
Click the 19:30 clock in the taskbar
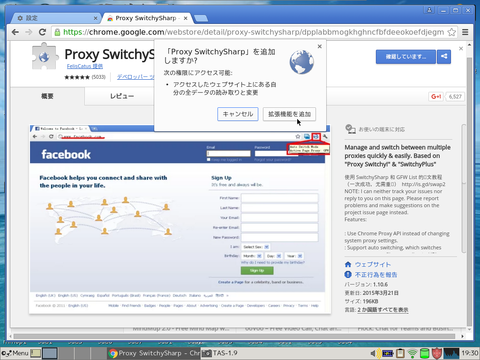[470, 353]
